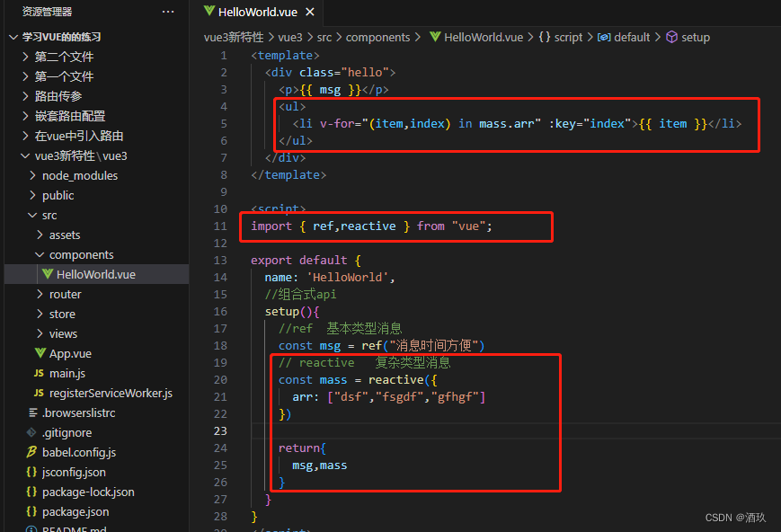Screen dimensions: 781x532
Task: Expand the 第一个文件 folder
Action: (26, 76)
